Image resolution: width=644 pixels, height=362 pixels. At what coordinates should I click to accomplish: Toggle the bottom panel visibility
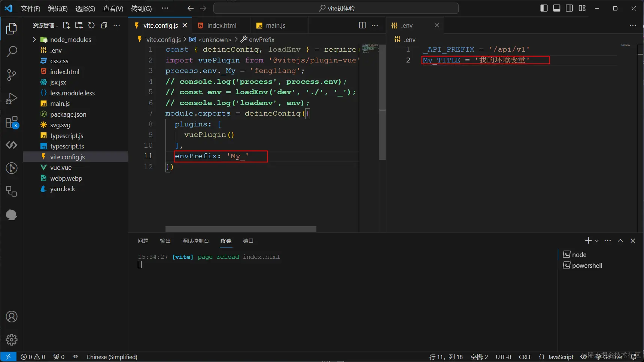pos(557,8)
